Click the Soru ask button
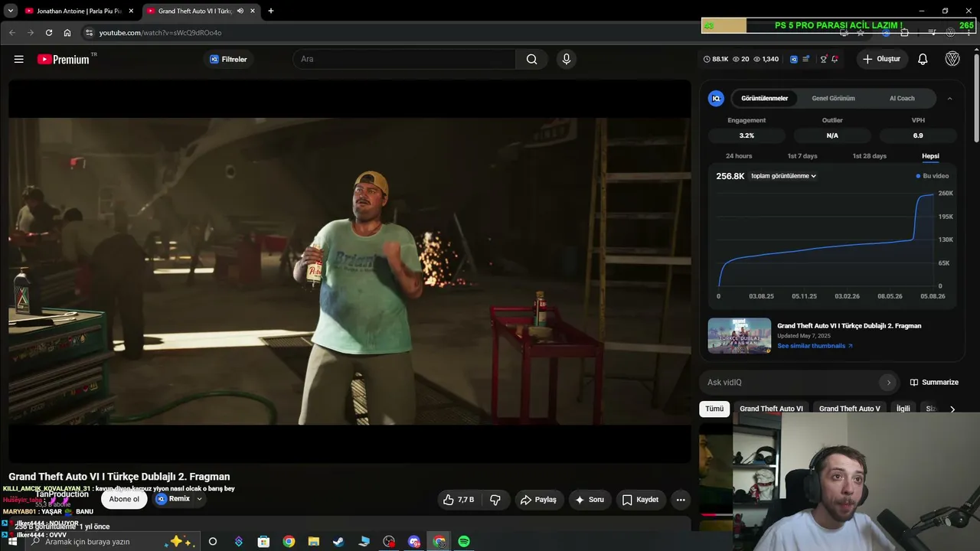This screenshot has width=980, height=551. click(x=590, y=500)
